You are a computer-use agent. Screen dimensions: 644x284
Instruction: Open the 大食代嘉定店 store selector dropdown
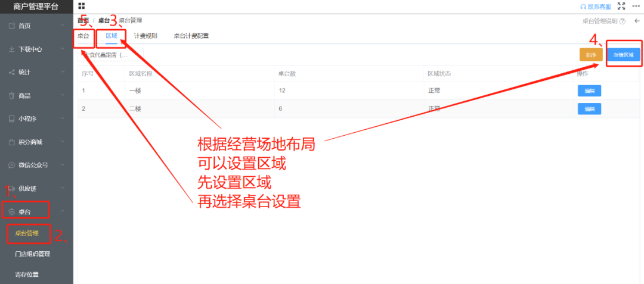(x=110, y=55)
